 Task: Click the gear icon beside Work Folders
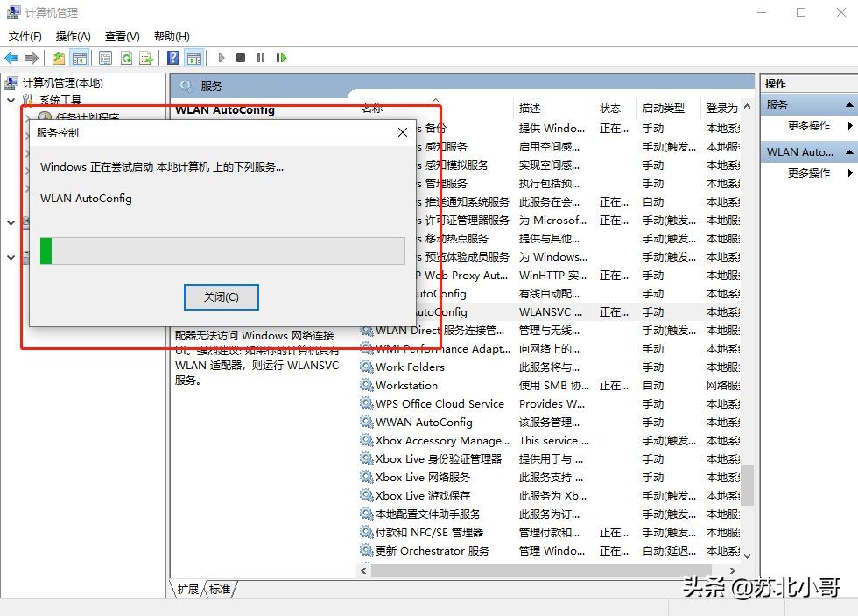(366, 367)
